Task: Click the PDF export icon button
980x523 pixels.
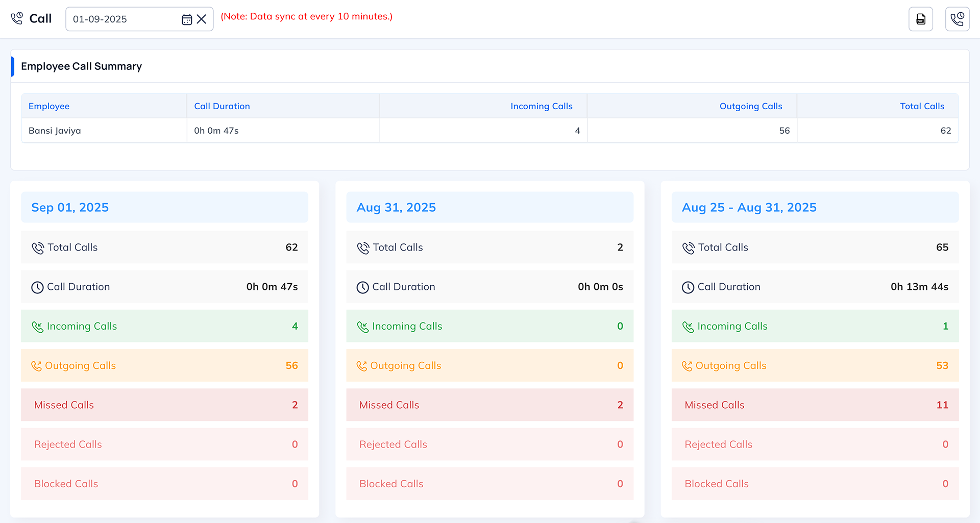Action: click(920, 19)
